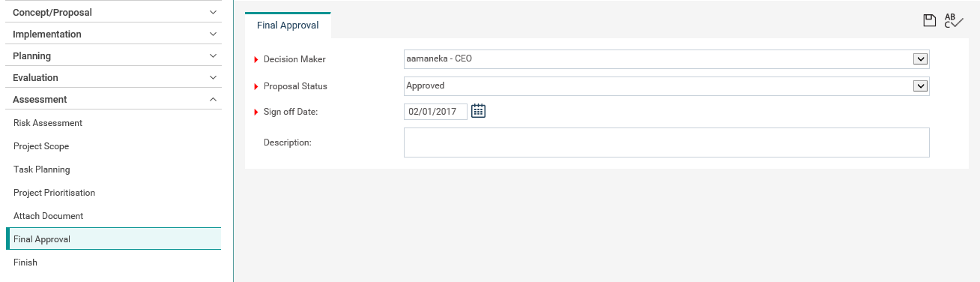
Task: Expand the Implementation section
Action: 113,34
